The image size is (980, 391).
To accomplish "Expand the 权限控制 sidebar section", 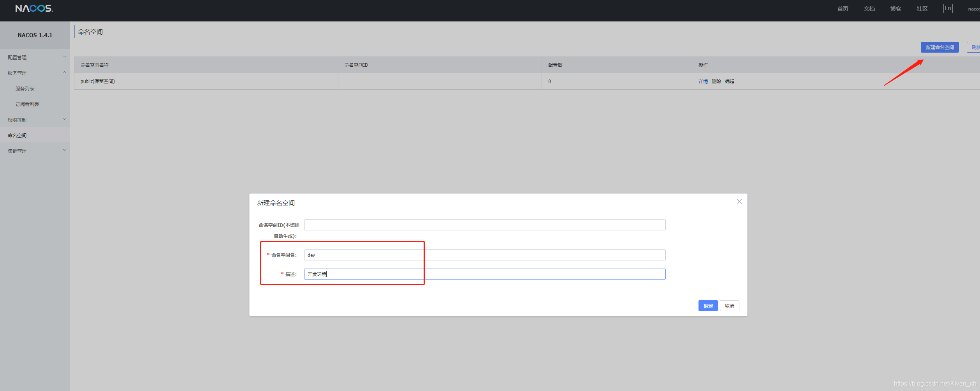I will coord(35,120).
